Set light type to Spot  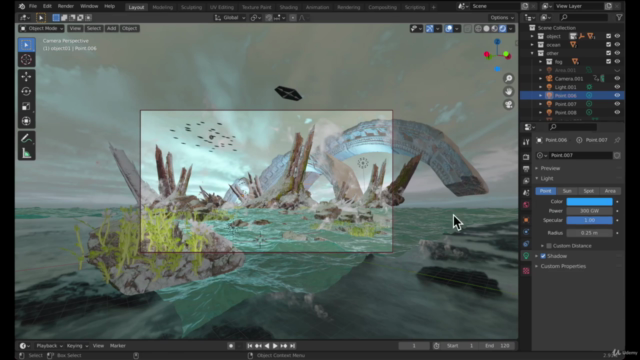(588, 191)
